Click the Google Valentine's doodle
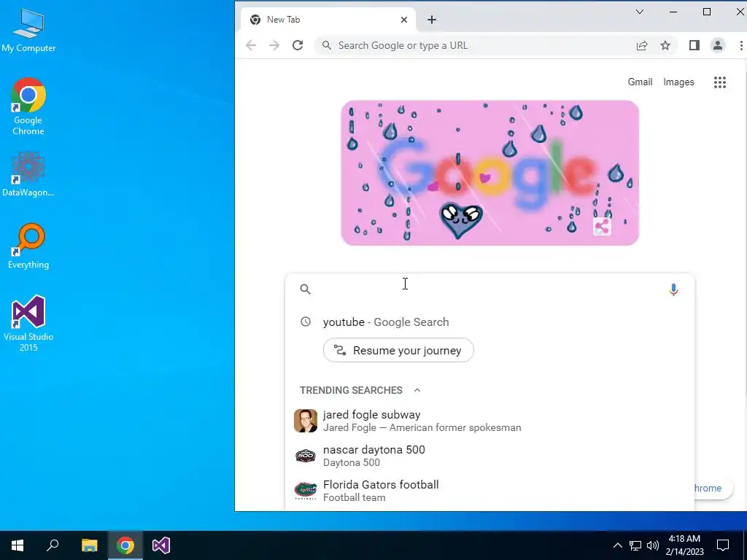Screen dimensions: 747x560 pyautogui.click(x=489, y=173)
